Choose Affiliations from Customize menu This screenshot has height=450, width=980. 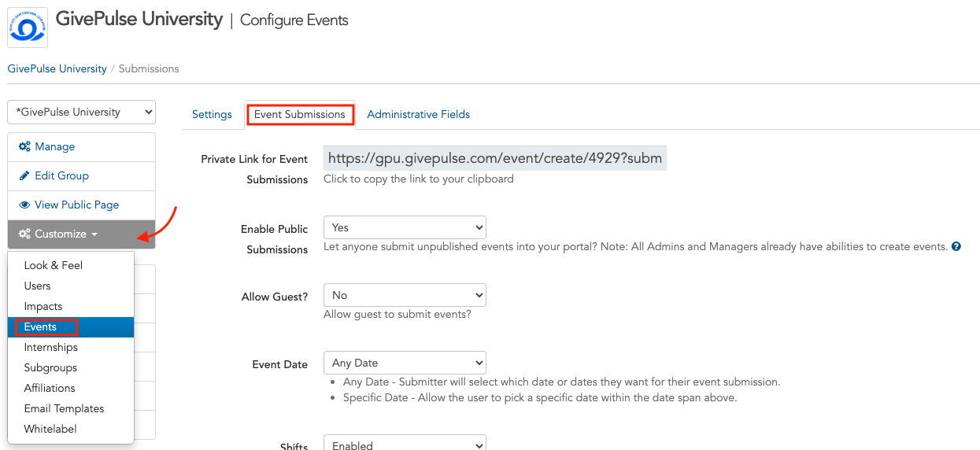coord(71,388)
